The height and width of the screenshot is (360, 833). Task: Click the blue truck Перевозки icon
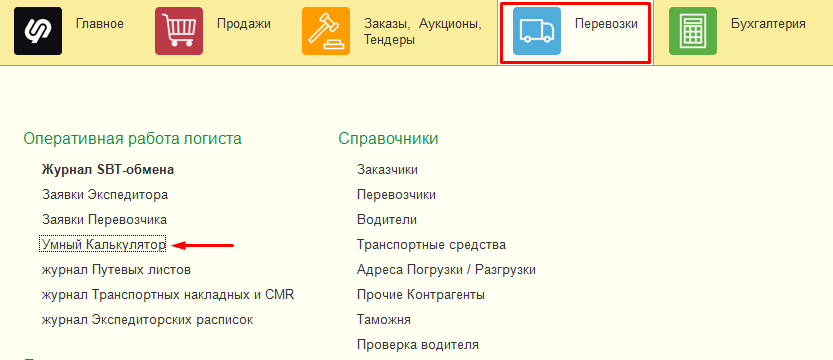(537, 31)
